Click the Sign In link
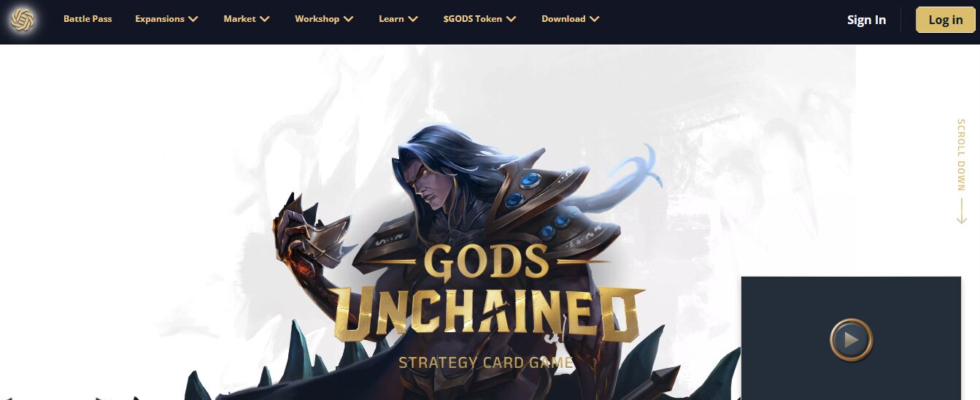This screenshot has width=980, height=400. (866, 20)
